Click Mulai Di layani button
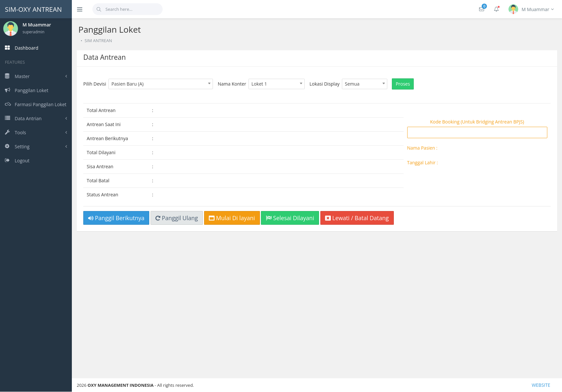The image size is (562, 392). coord(232,218)
